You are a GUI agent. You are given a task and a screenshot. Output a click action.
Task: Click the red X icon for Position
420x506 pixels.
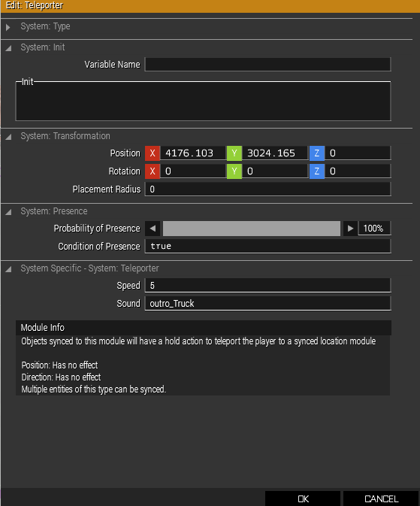(153, 153)
